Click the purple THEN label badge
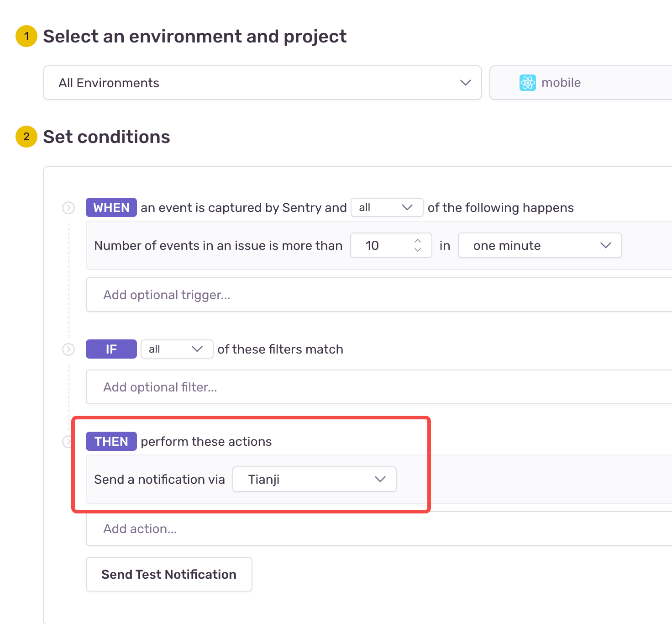672x624 pixels. [111, 442]
